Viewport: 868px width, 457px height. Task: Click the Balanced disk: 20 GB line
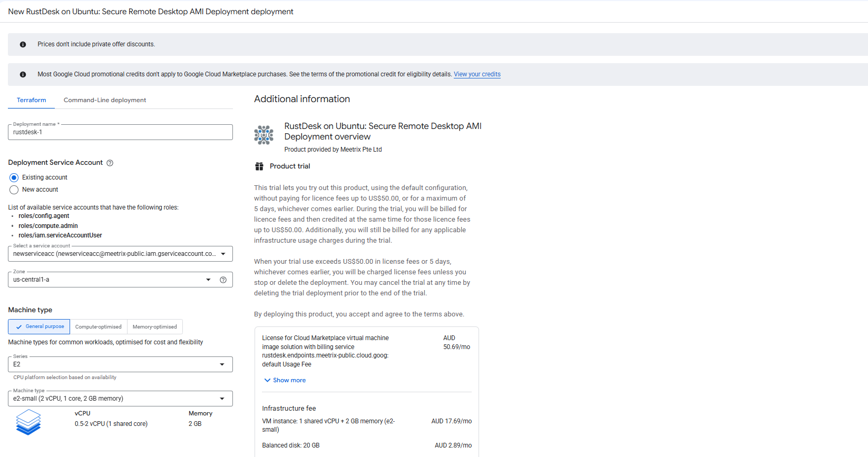[x=291, y=445]
